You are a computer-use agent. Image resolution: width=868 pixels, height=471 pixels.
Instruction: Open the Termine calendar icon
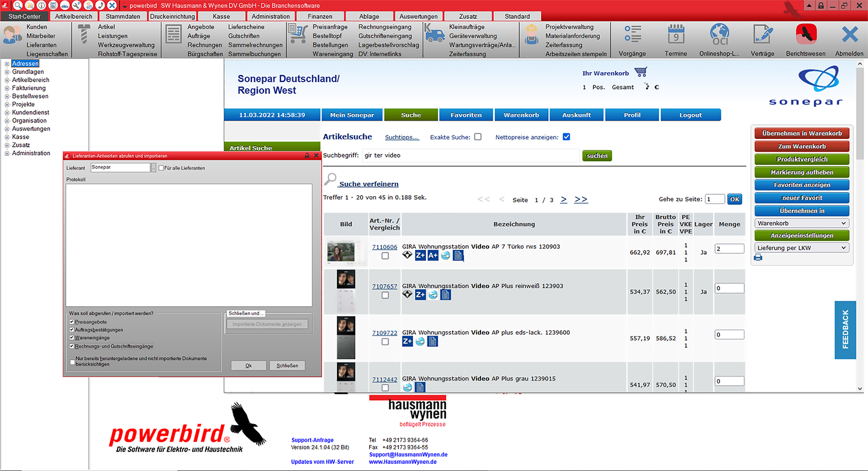click(676, 35)
